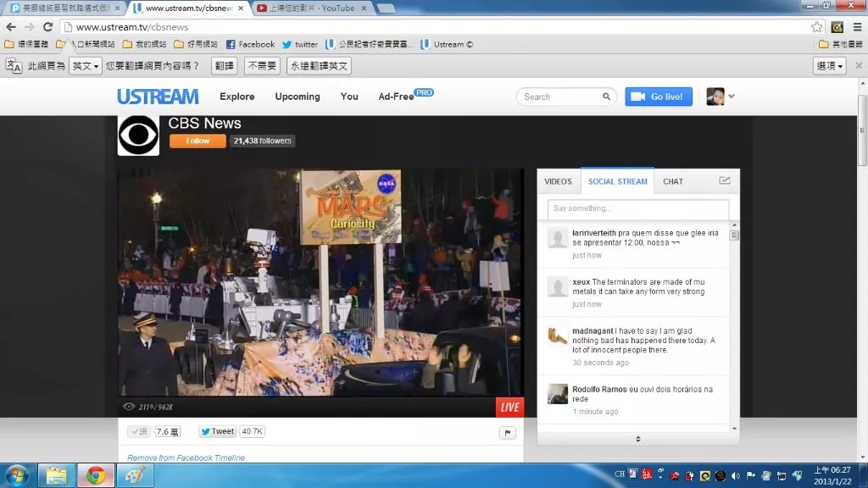Click the URL address bar

[x=437, y=26]
